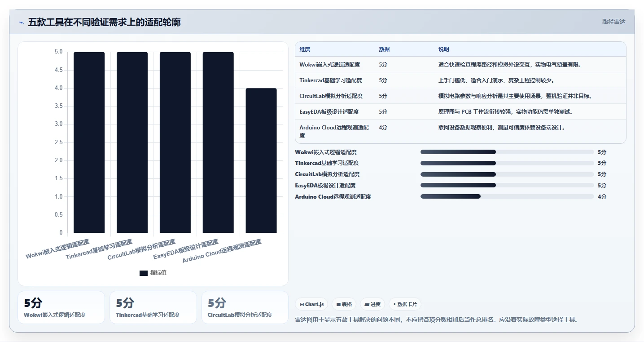Click the title icon beside 五款工具在不同验证需求上的适配轮廓
Screen dimensions: 644x342
click(21, 22)
